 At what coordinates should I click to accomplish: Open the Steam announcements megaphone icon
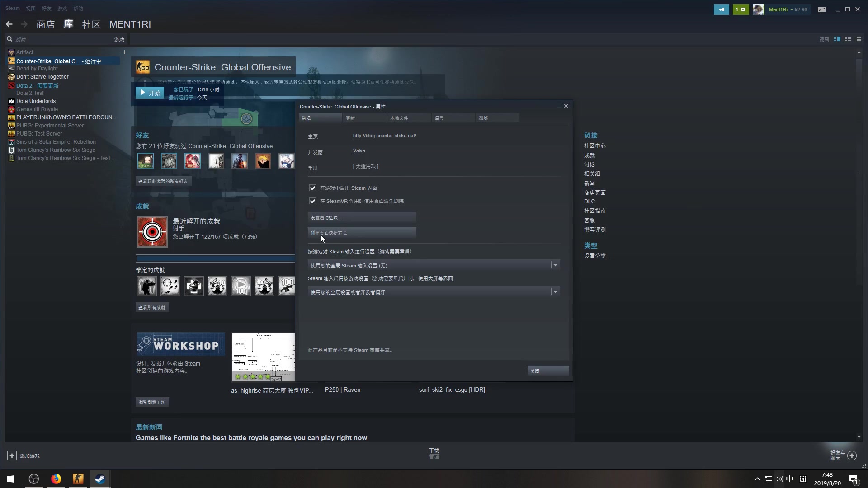(721, 9)
